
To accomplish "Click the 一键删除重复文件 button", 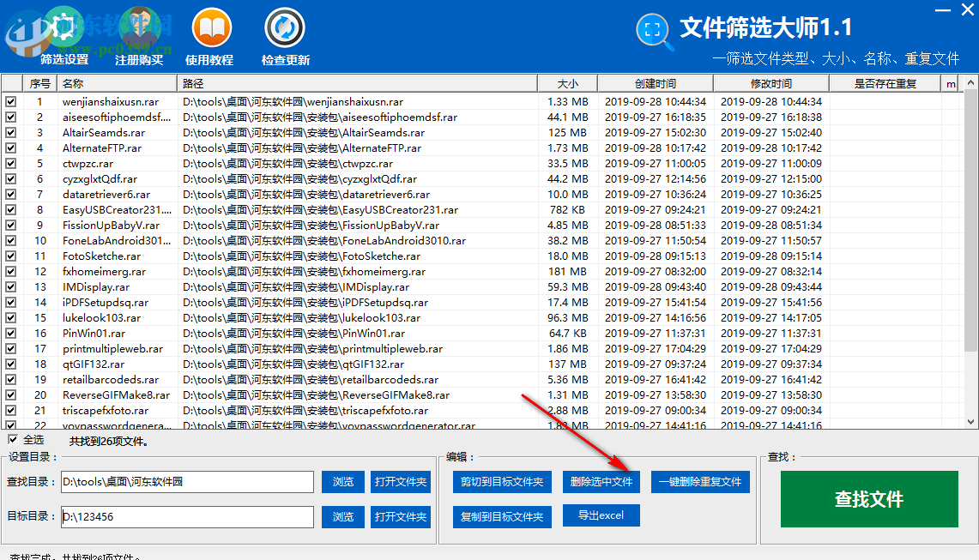I will [700, 481].
